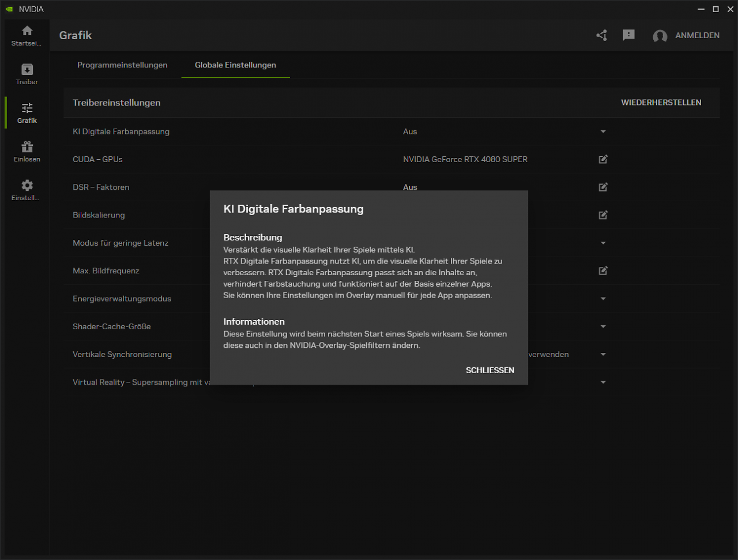Click the Informationen heading in dialog
738x560 pixels.
coord(254,321)
